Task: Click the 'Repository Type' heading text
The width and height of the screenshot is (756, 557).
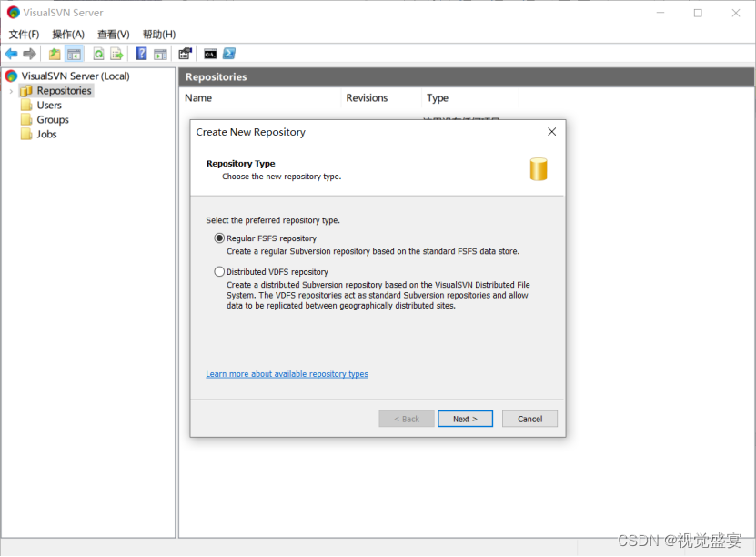Action: pyautogui.click(x=240, y=164)
